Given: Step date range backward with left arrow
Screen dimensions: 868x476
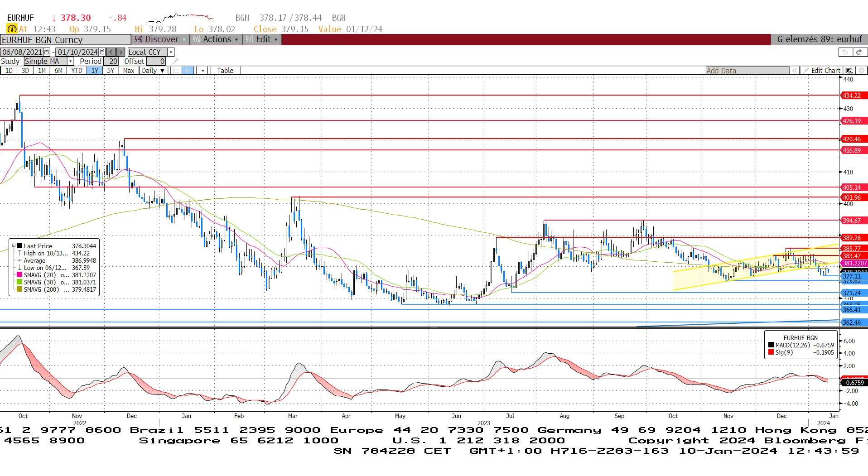Looking at the screenshot, I should [111, 52].
